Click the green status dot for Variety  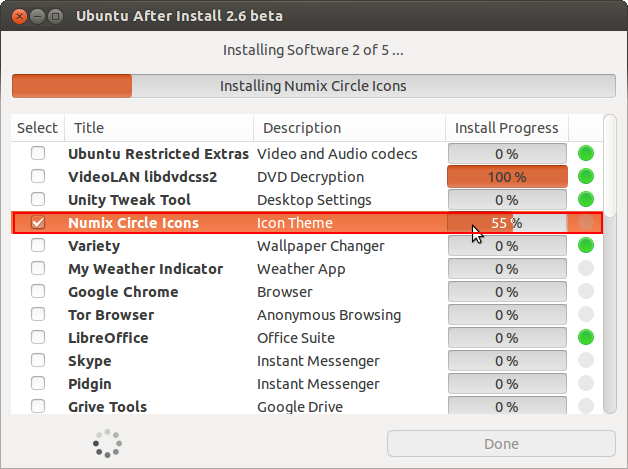pyautogui.click(x=586, y=246)
